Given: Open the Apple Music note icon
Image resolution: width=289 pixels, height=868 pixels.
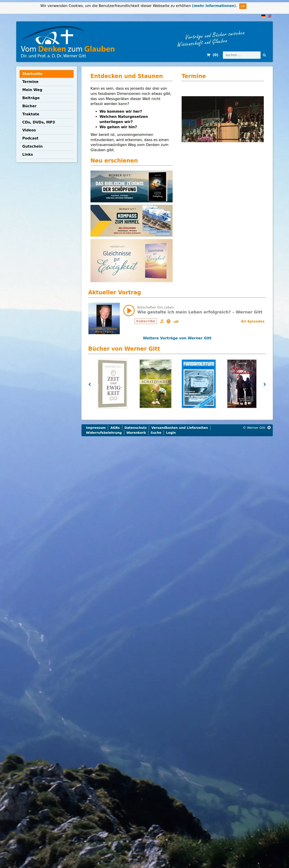Looking at the screenshot, I should (162, 321).
